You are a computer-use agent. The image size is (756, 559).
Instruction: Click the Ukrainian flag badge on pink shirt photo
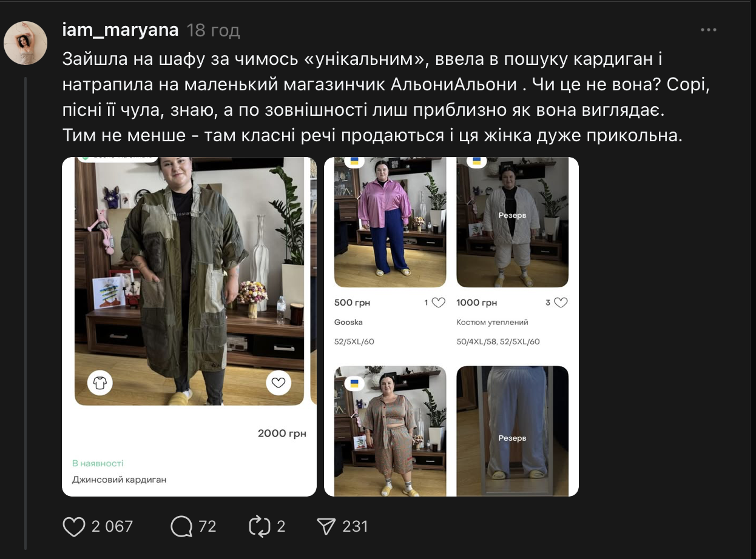[x=354, y=161]
